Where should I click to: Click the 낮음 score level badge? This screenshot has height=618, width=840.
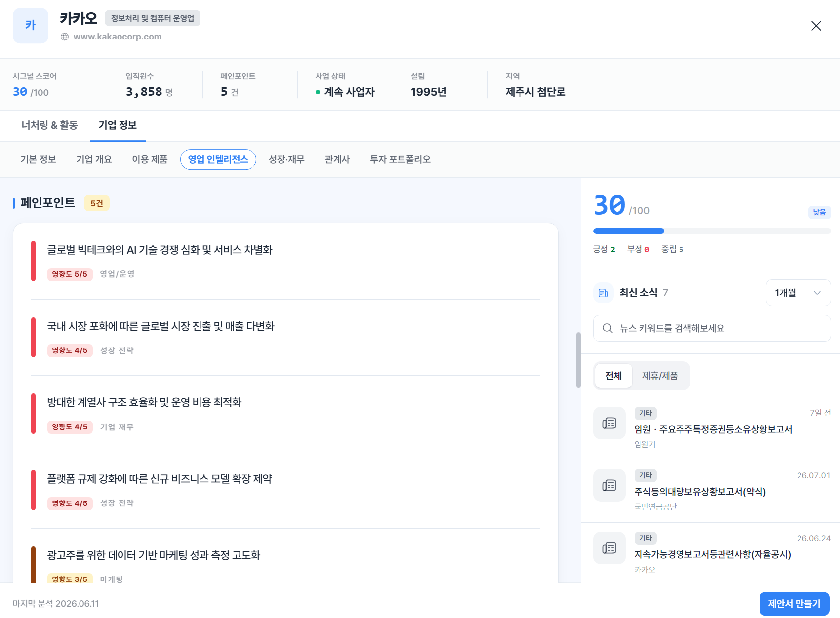click(x=820, y=212)
